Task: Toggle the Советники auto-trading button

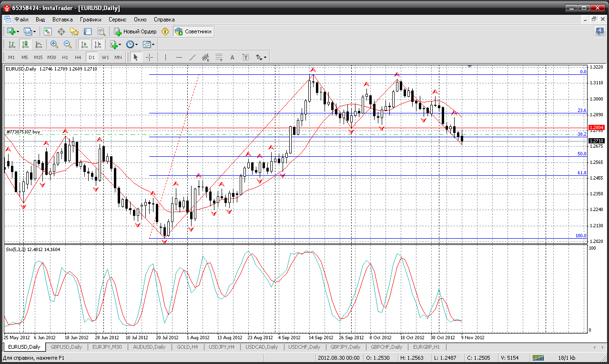Action: tap(193, 31)
